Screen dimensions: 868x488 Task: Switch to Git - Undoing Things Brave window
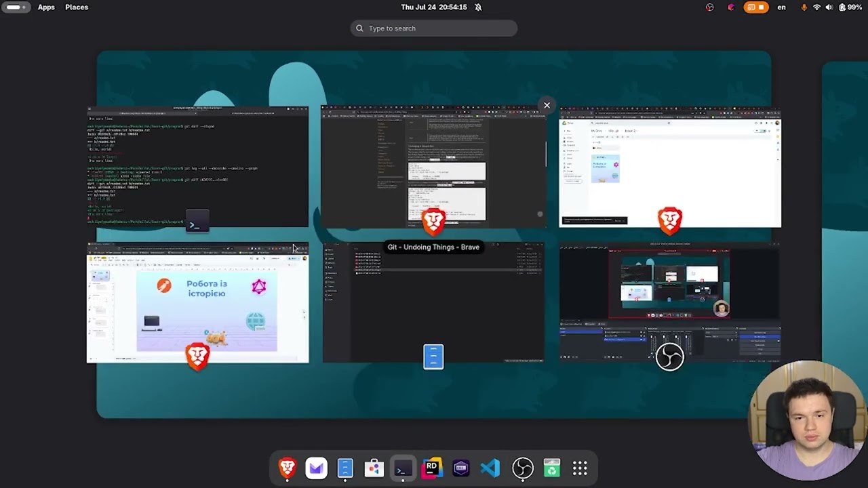[x=433, y=167]
